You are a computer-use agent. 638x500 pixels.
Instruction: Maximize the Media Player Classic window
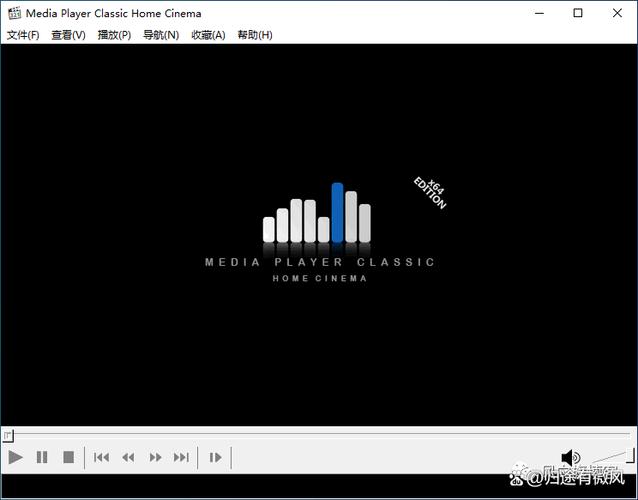tap(578, 13)
